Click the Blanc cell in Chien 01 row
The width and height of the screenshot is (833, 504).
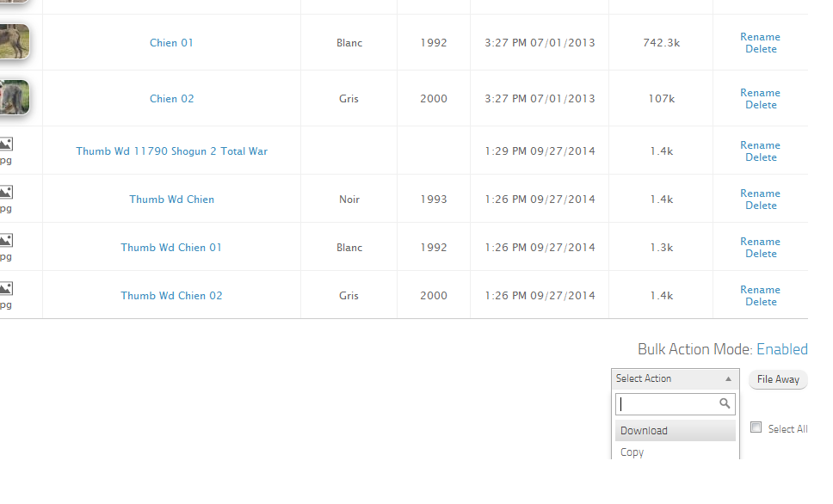pos(349,43)
